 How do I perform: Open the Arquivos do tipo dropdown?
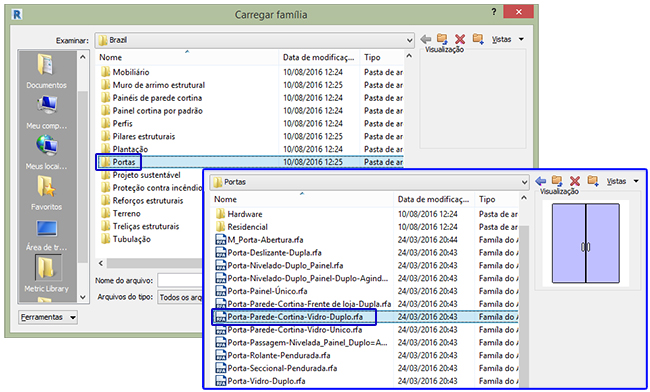point(179,297)
